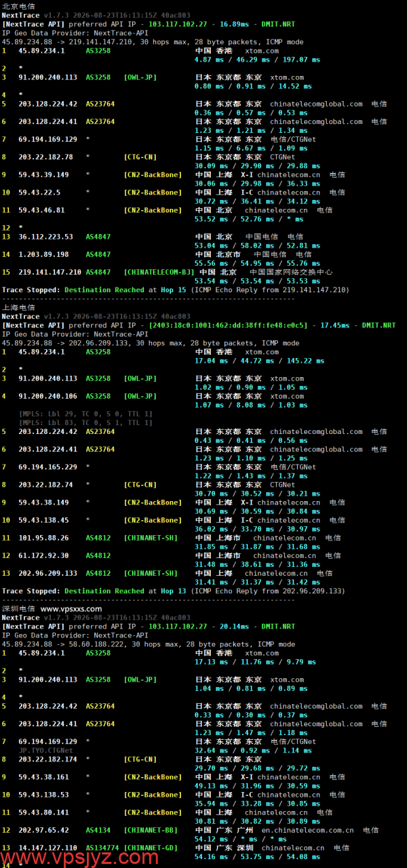Select hop IP 203.22.182.74
Image resolution: width=407 pixels, height=868 pixels.
[x=45, y=485]
